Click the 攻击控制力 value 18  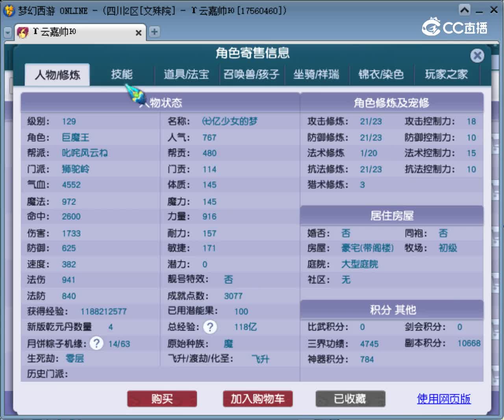click(471, 121)
